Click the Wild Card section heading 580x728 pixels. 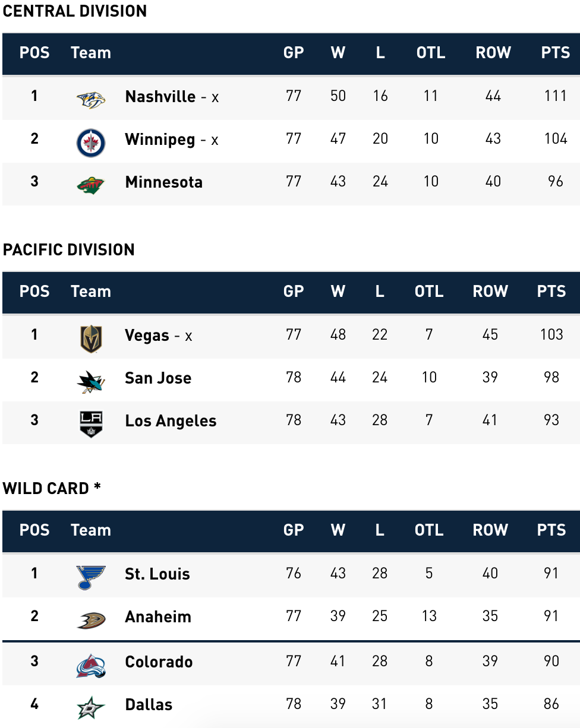point(52,488)
